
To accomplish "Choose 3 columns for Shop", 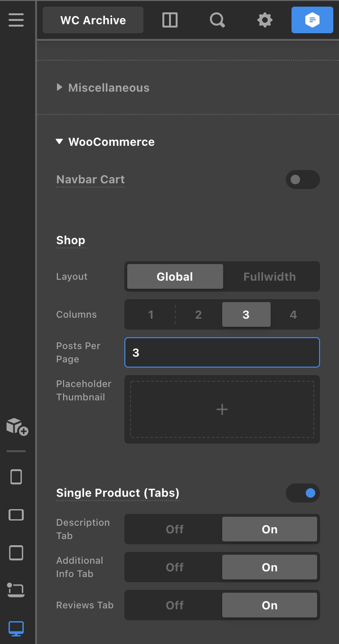I will (246, 314).
